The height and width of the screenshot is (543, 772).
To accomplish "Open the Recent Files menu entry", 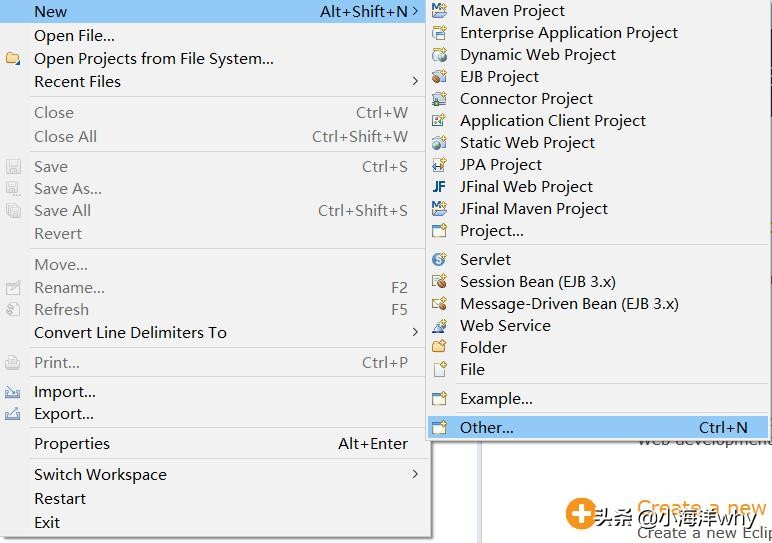I will coord(213,81).
